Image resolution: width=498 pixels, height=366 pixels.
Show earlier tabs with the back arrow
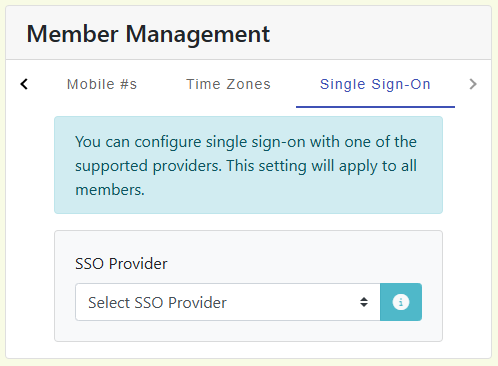click(24, 84)
